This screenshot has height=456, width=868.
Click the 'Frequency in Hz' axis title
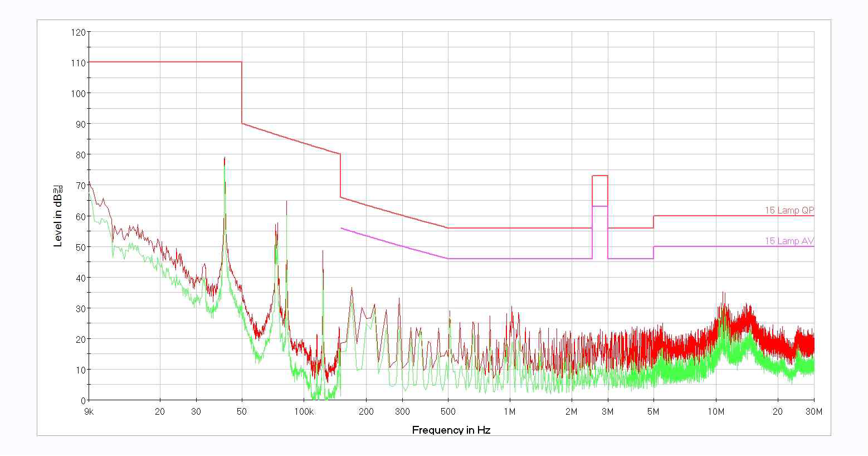click(451, 430)
